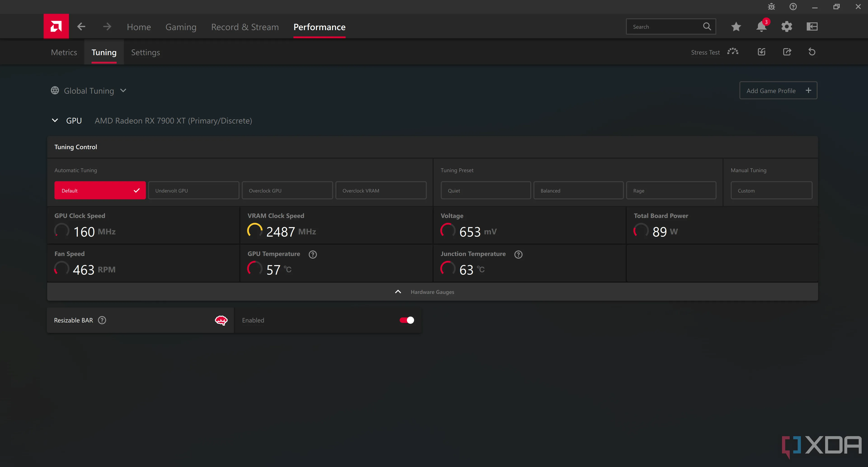Click the Tuning Control header text
This screenshot has height=467, width=868.
[75, 147]
